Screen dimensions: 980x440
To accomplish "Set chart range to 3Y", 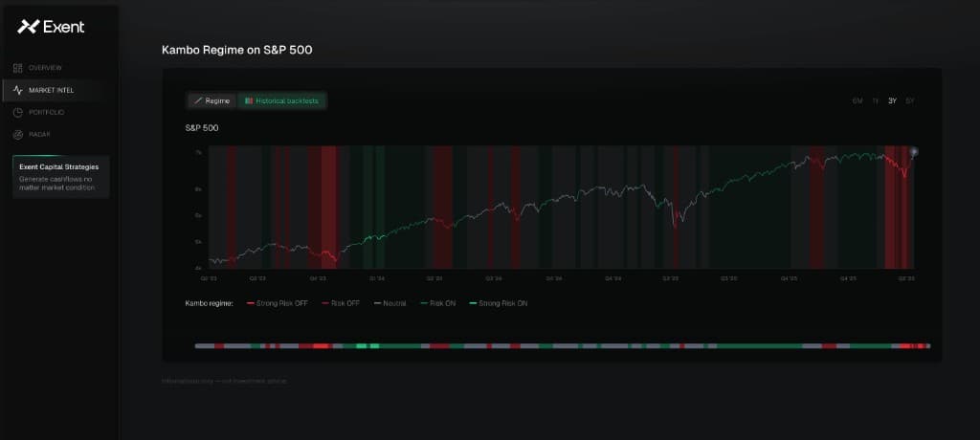I will (x=893, y=100).
